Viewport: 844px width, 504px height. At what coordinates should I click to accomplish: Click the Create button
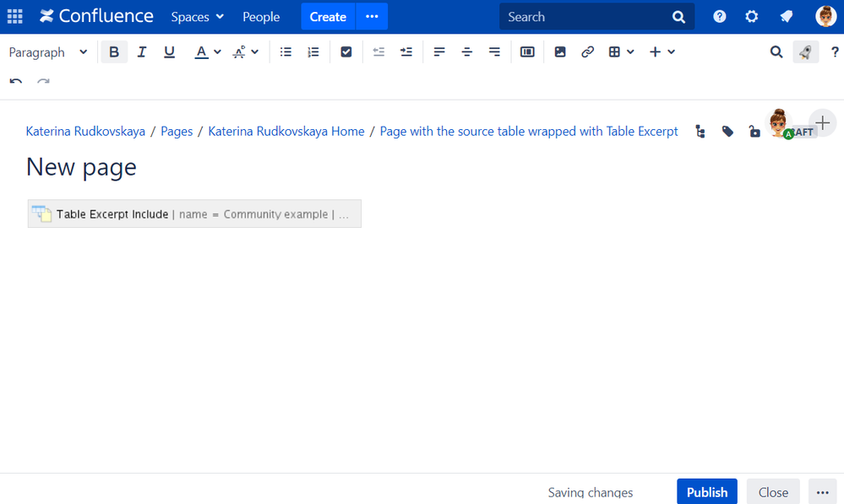coord(328,17)
